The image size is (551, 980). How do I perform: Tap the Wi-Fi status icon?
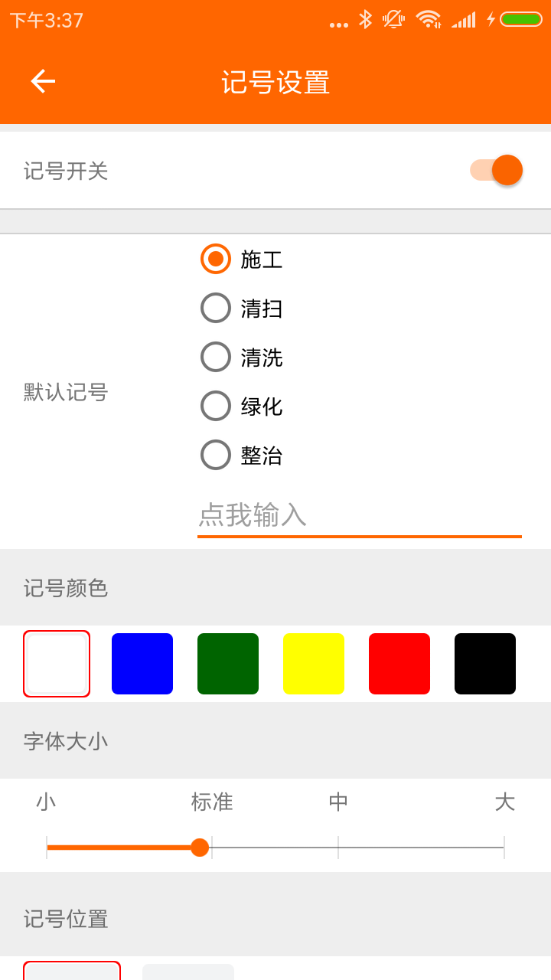pyautogui.click(x=428, y=19)
